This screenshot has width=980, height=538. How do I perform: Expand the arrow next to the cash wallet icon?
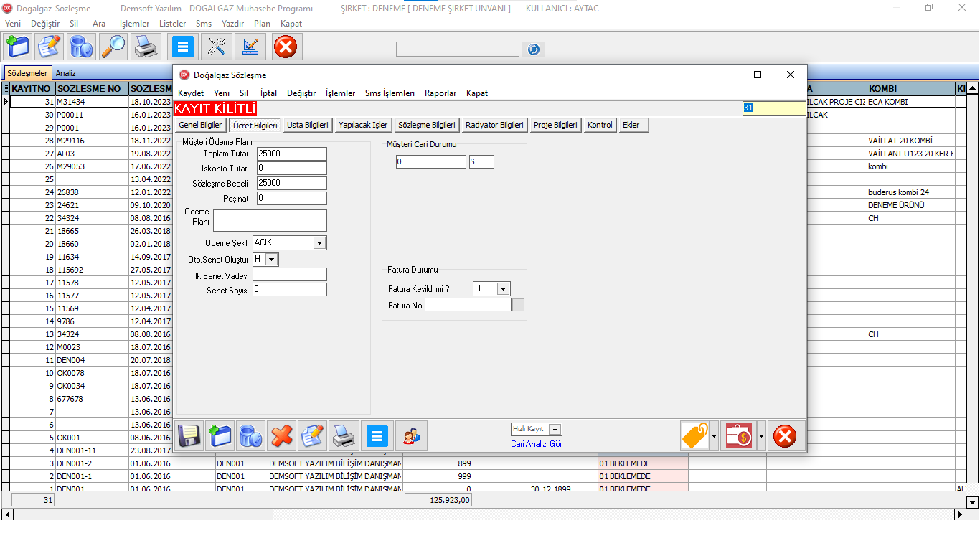tap(760, 435)
